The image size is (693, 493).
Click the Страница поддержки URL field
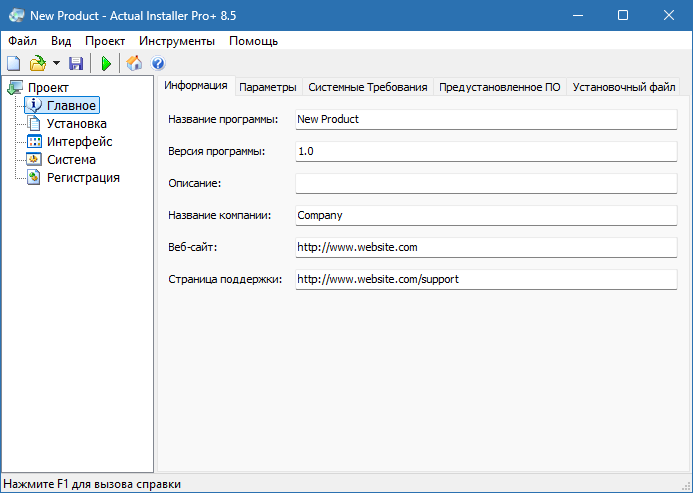point(486,279)
